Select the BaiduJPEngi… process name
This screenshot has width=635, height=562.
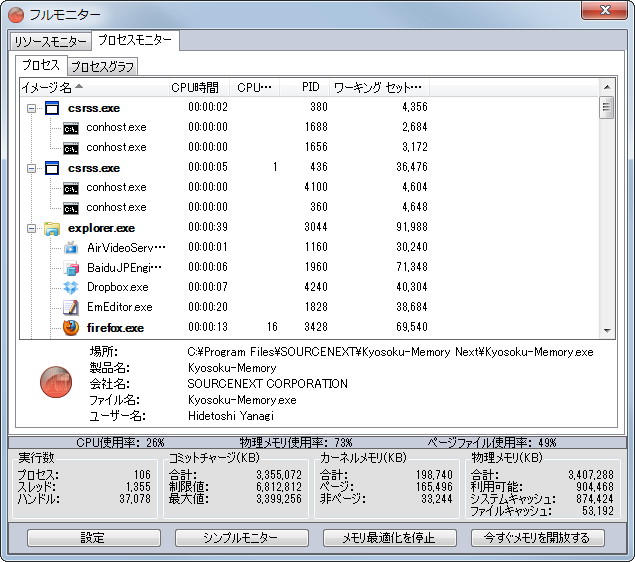click(124, 268)
